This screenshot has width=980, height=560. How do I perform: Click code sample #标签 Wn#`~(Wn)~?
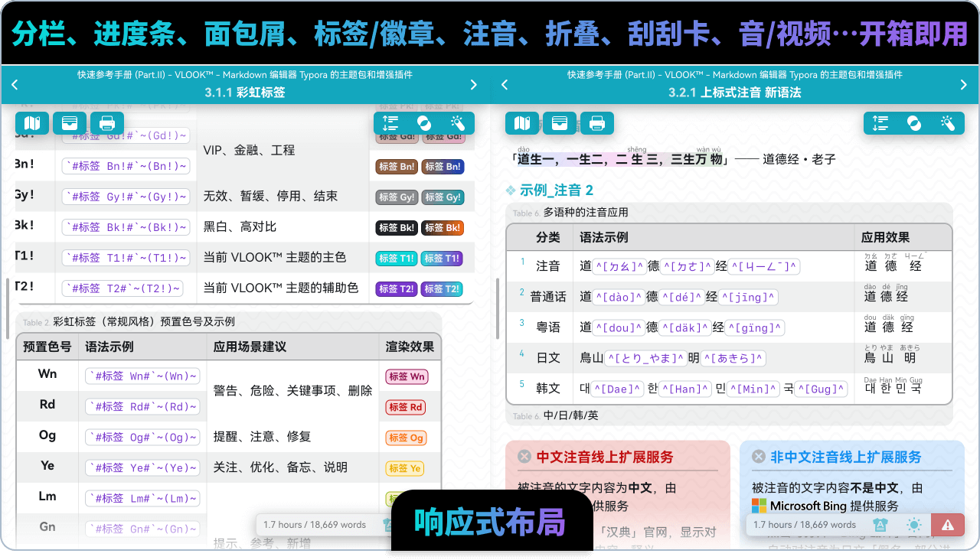(x=142, y=376)
